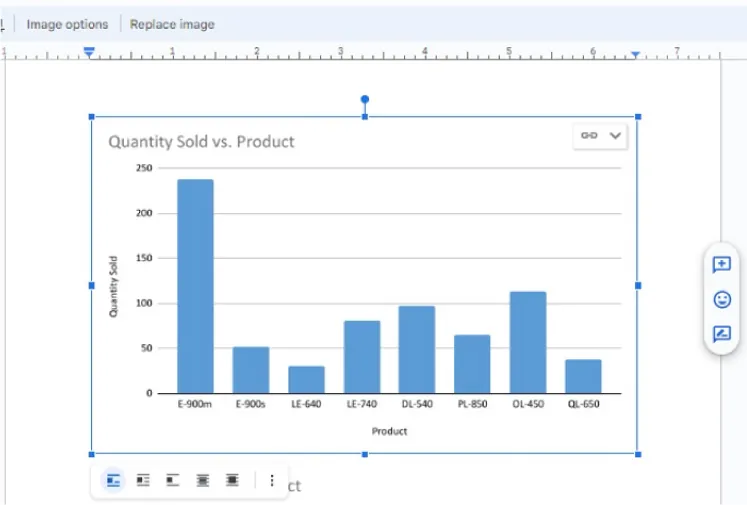747x505 pixels.
Task: Open Image options panel
Action: (67, 24)
